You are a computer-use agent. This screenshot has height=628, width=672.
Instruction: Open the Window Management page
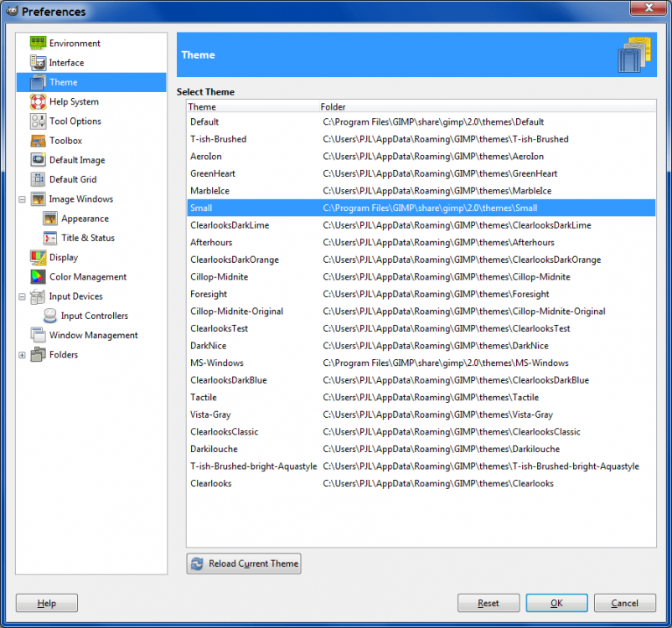93,335
